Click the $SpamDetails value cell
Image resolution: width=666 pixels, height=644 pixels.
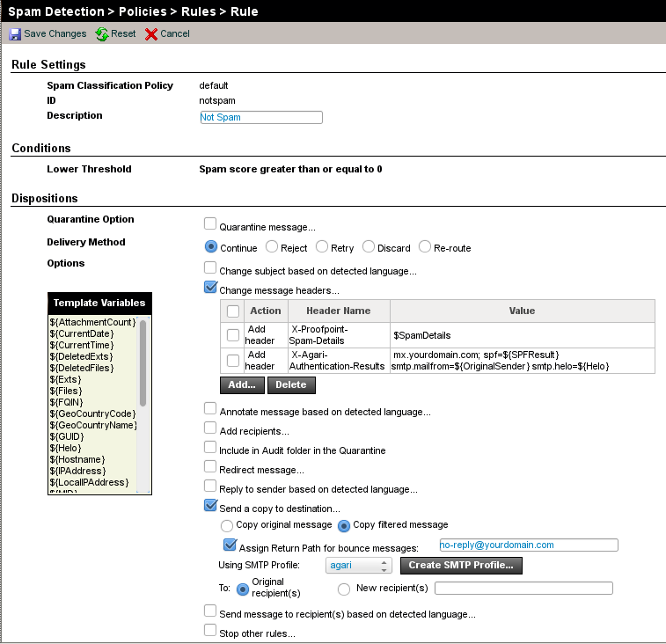[x=523, y=335]
